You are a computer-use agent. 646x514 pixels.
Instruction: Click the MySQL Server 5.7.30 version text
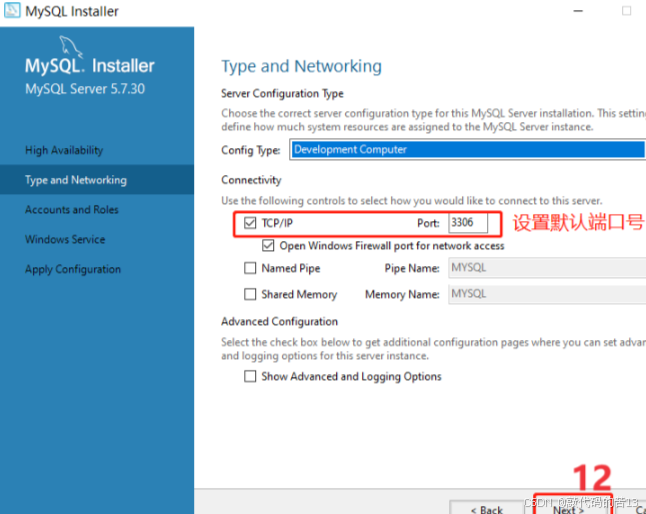pyautogui.click(x=85, y=89)
